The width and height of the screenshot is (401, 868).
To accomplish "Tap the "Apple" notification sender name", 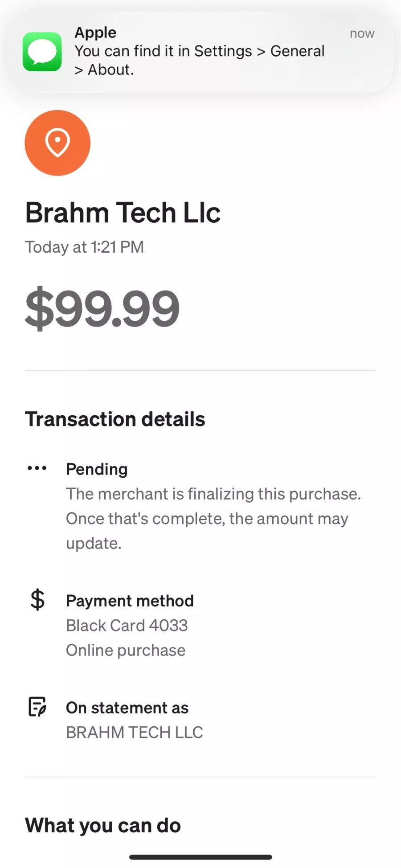I will (x=95, y=33).
